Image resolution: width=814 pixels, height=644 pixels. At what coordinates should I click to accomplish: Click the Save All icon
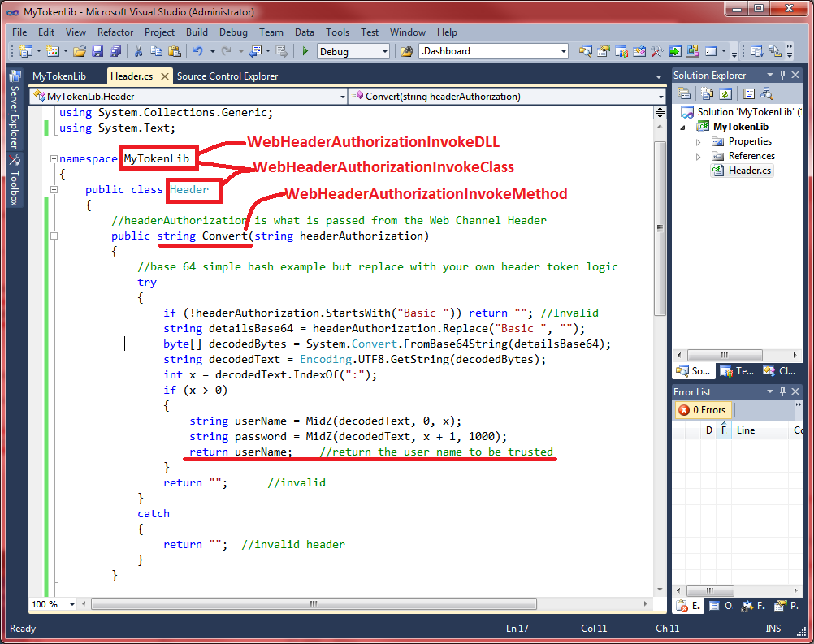tap(115, 51)
